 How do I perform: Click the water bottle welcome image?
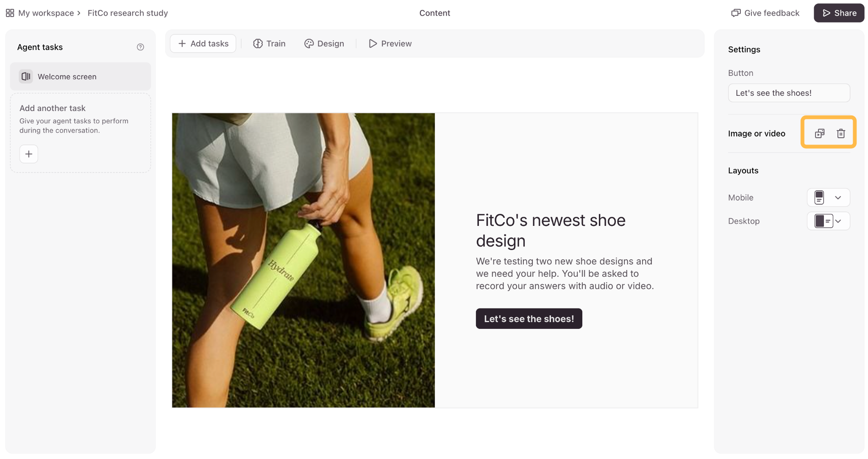tap(303, 260)
